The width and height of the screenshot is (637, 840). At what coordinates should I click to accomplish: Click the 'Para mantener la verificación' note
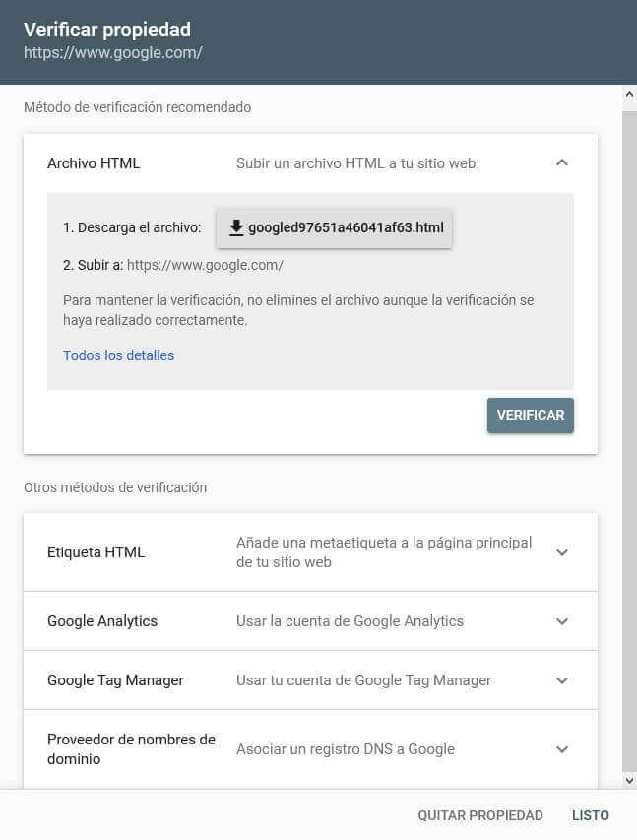[x=298, y=310]
